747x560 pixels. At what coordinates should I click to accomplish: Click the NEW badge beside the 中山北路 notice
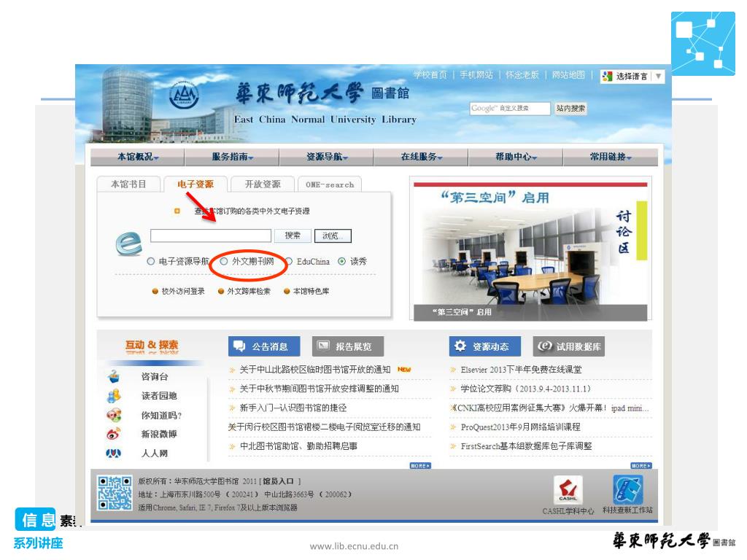point(404,370)
